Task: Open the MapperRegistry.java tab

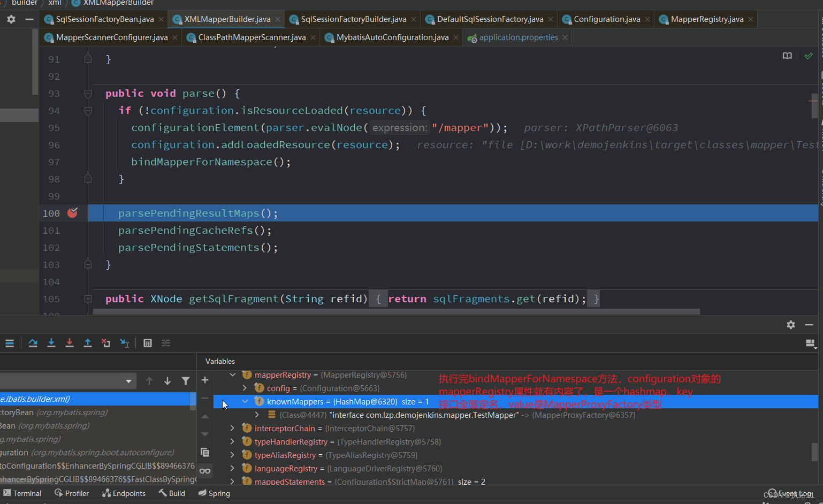Action: click(707, 19)
